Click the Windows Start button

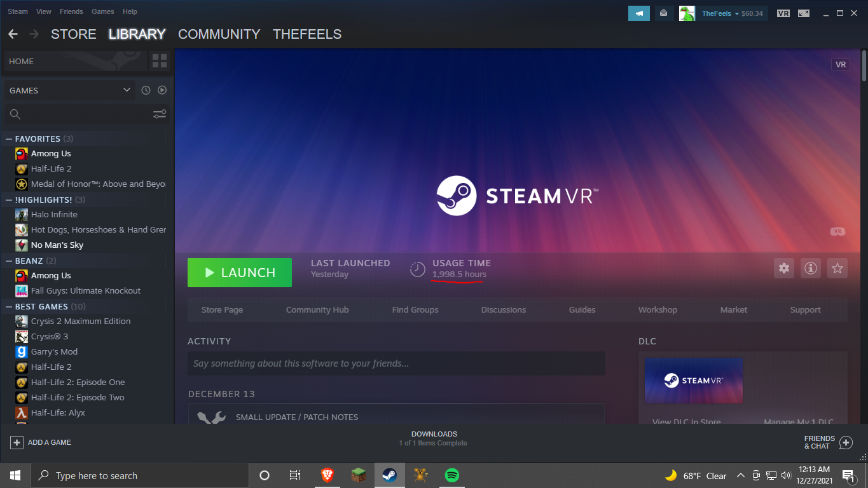(x=15, y=475)
